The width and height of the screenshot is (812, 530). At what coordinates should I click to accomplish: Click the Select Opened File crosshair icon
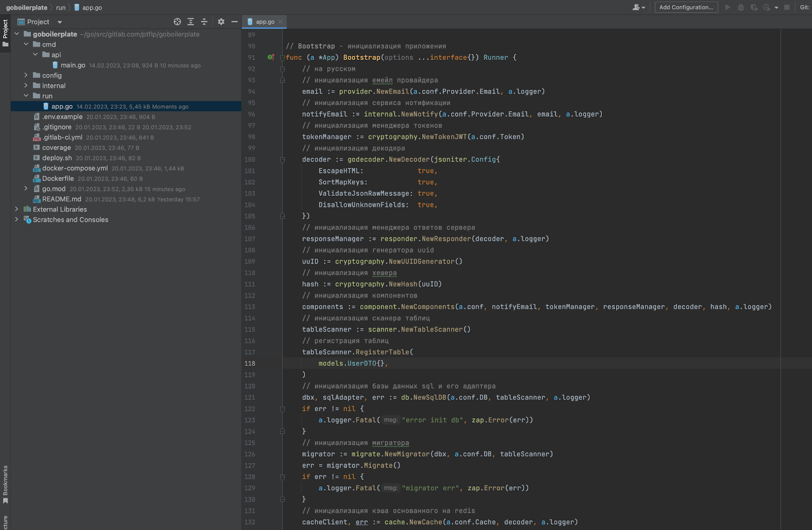(x=177, y=22)
